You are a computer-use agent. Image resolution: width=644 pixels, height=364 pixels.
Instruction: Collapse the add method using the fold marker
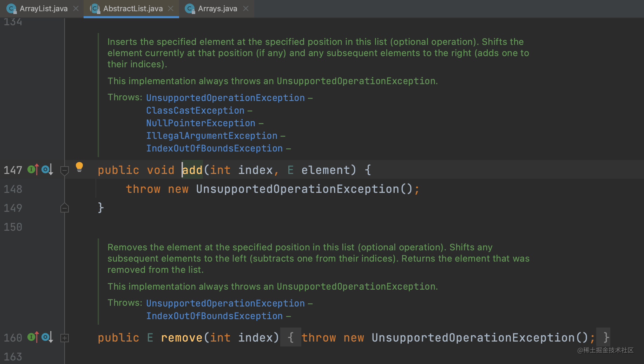[x=65, y=170]
